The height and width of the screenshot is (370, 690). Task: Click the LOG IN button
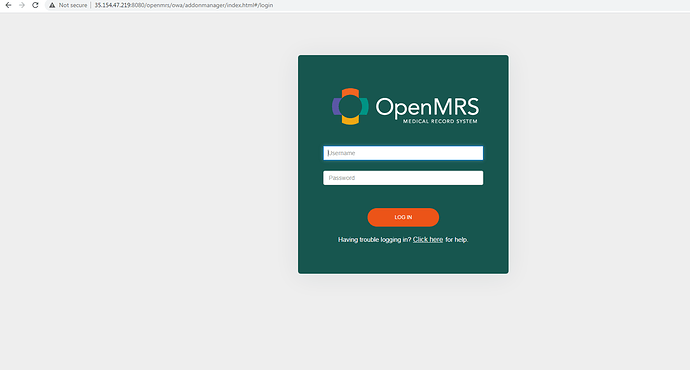tap(403, 217)
